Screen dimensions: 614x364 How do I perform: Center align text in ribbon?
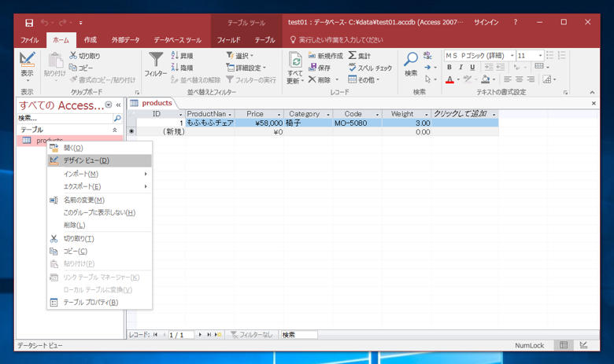point(520,79)
